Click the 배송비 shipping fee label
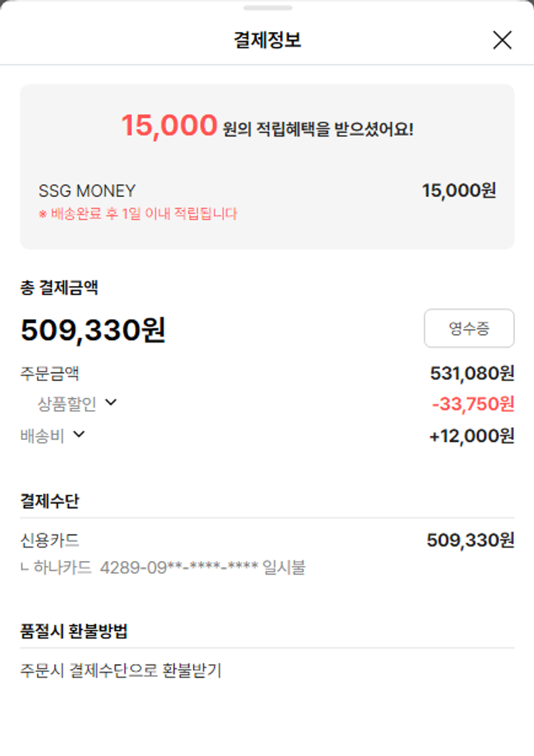Viewport: 534px width, 756px height. (x=42, y=436)
